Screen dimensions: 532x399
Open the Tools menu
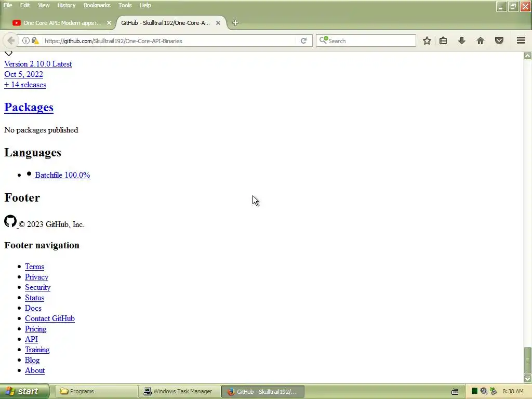click(x=125, y=5)
